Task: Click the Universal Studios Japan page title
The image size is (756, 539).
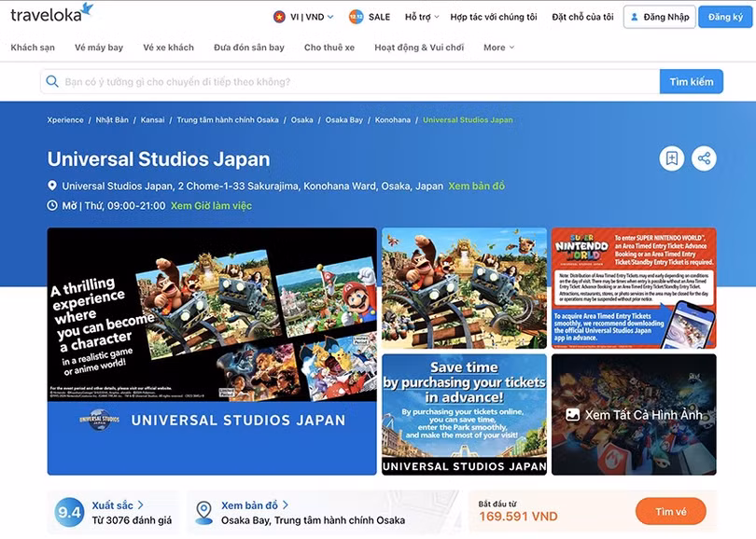Action: coord(159,159)
